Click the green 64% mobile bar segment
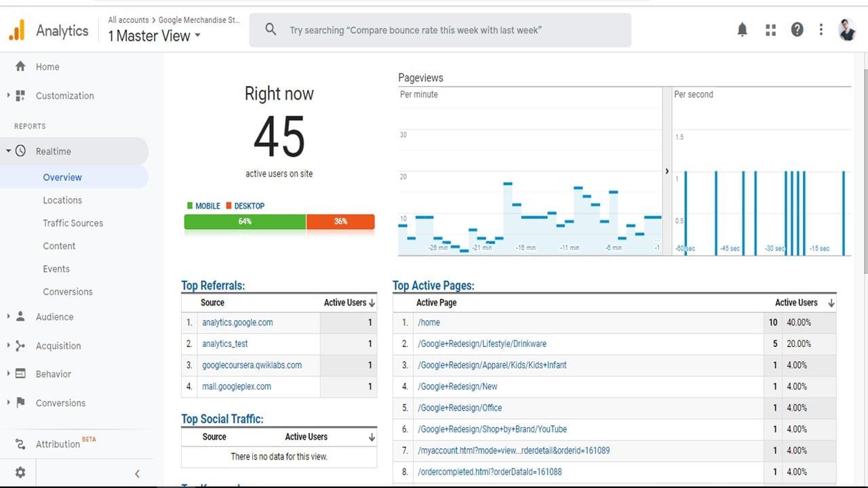 tap(244, 222)
